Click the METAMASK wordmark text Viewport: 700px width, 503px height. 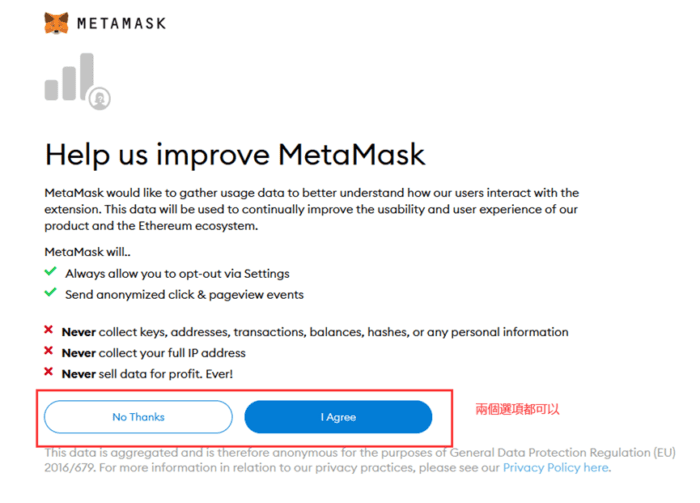click(121, 23)
